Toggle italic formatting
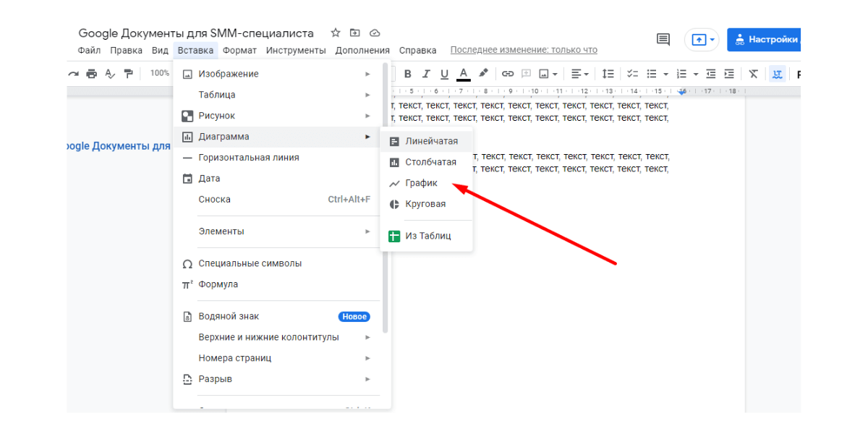The image size is (868, 434). click(x=426, y=74)
